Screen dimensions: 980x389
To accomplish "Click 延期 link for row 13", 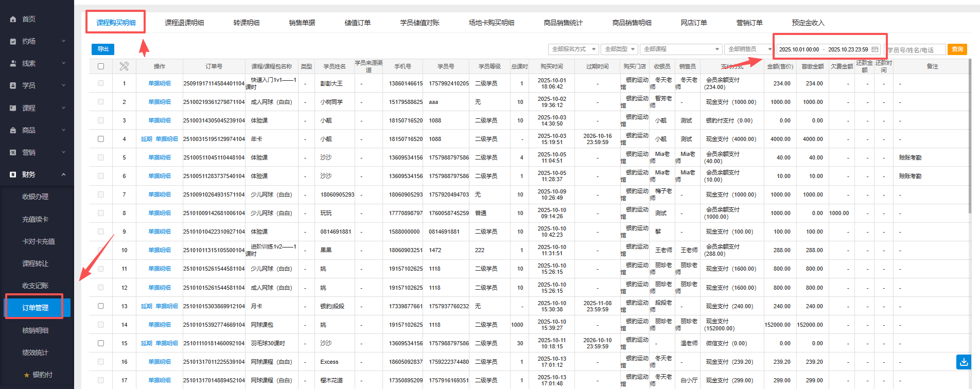I will [147, 306].
